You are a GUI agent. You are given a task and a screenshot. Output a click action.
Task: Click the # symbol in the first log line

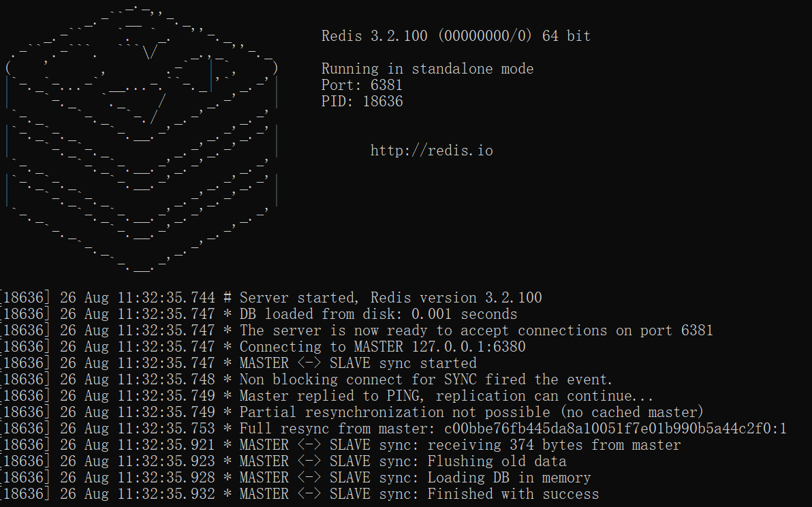pos(228,298)
